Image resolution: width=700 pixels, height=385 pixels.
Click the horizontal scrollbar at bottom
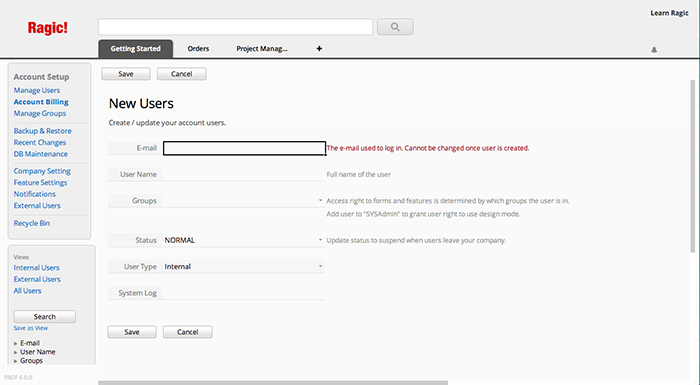(273, 383)
